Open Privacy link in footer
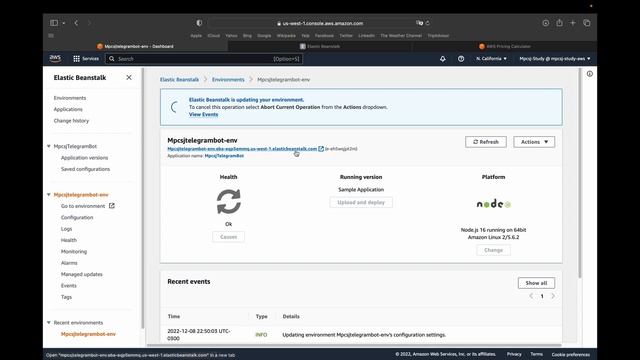The width and height of the screenshot is (640, 360). pyautogui.click(x=514, y=354)
